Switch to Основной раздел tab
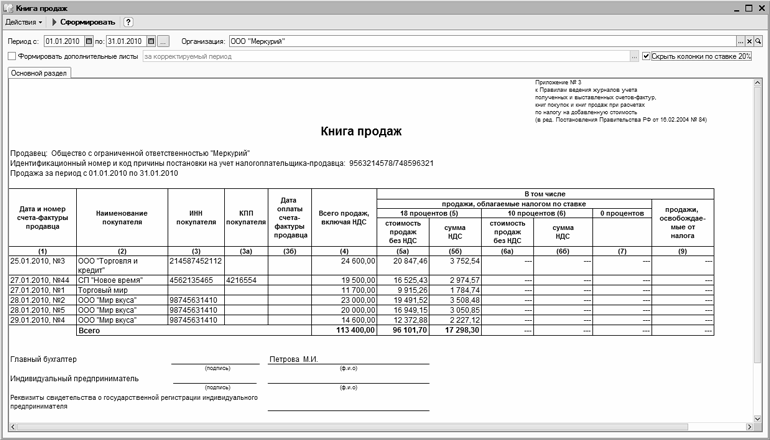Image resolution: width=770 pixels, height=440 pixels. pos(34,72)
